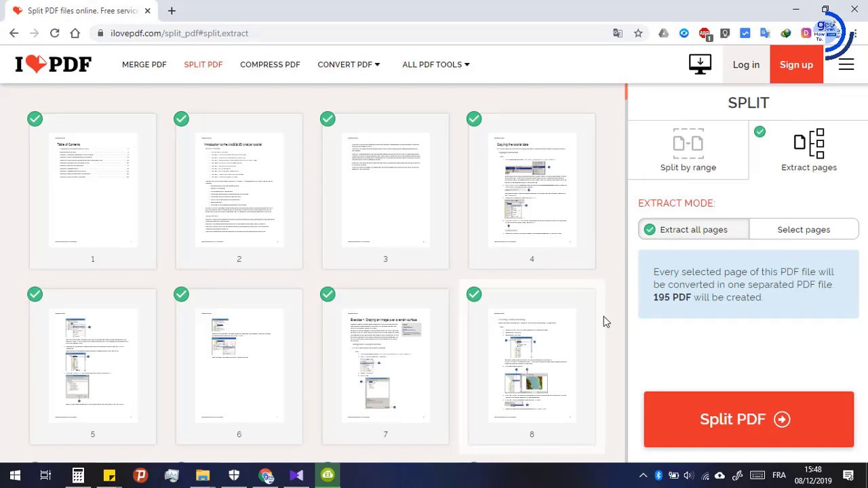
Task: Open the Google Translate extension icon
Action: pos(766,33)
